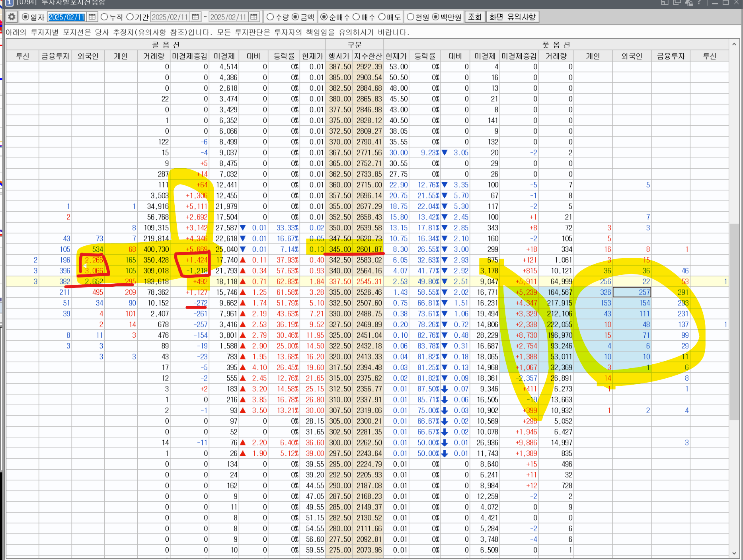Open the settings gear icon in toolbar

coord(12,17)
